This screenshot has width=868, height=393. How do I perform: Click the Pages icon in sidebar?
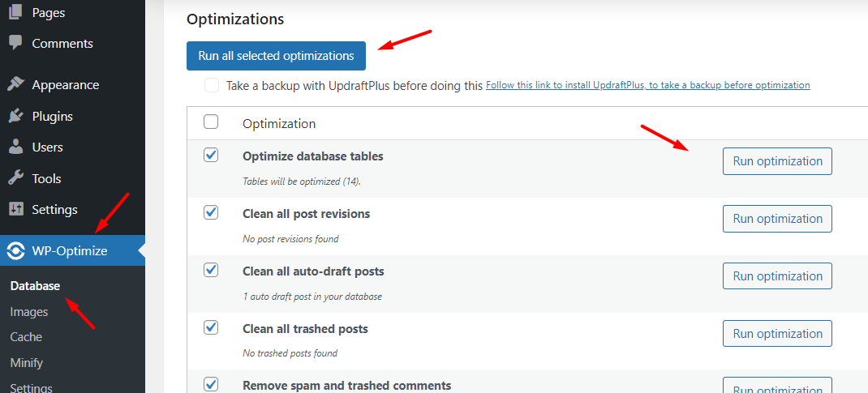pyautogui.click(x=15, y=12)
